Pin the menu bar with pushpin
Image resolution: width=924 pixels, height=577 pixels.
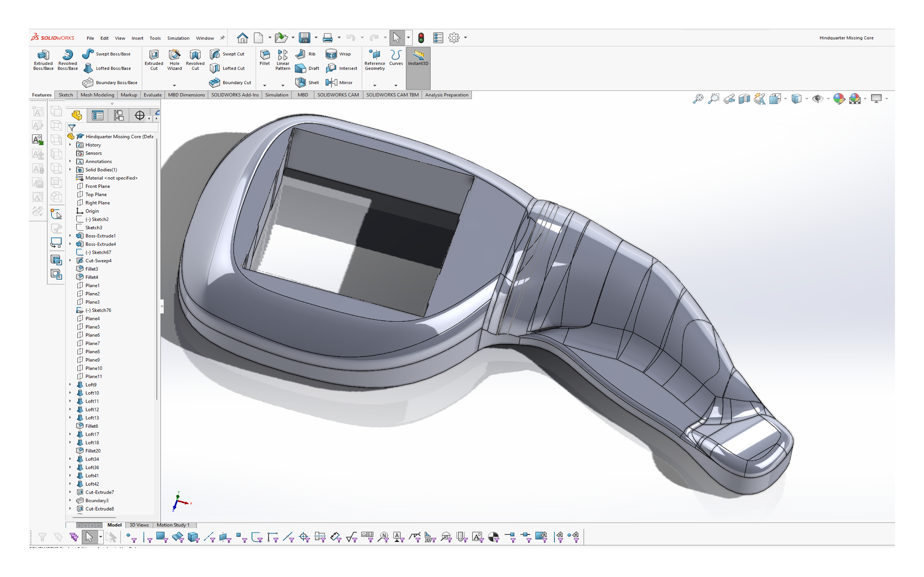(222, 38)
